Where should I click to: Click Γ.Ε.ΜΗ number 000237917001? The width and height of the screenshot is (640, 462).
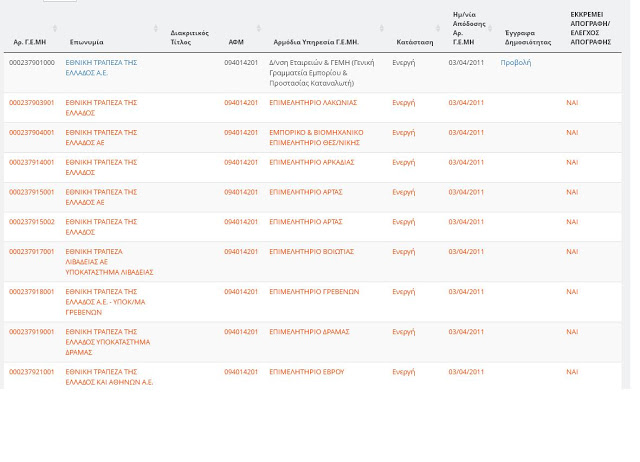pos(31,251)
